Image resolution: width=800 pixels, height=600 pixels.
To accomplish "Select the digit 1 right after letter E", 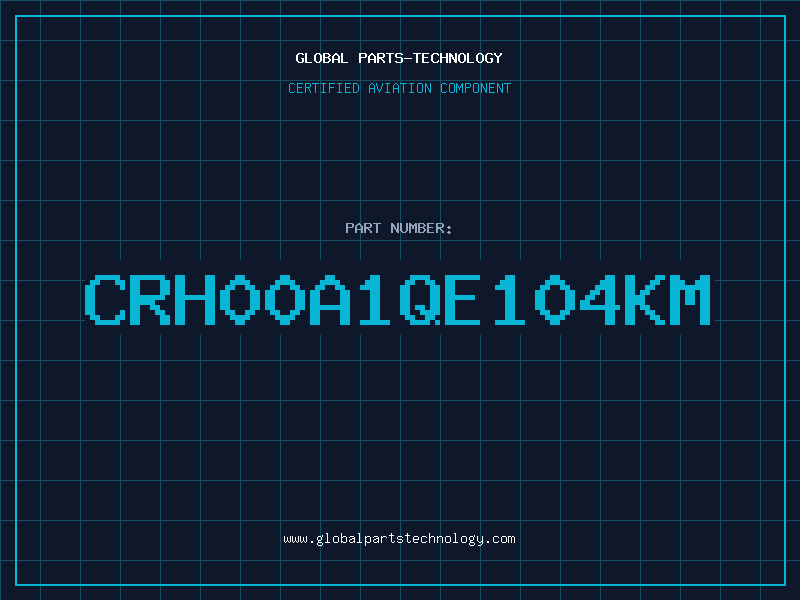I will [509, 299].
